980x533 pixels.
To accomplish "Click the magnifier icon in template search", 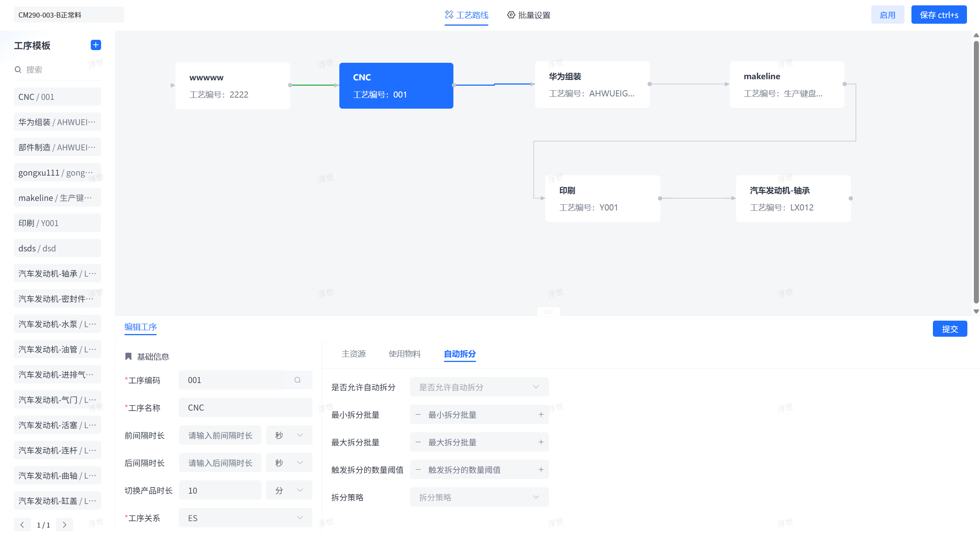I will (x=18, y=70).
